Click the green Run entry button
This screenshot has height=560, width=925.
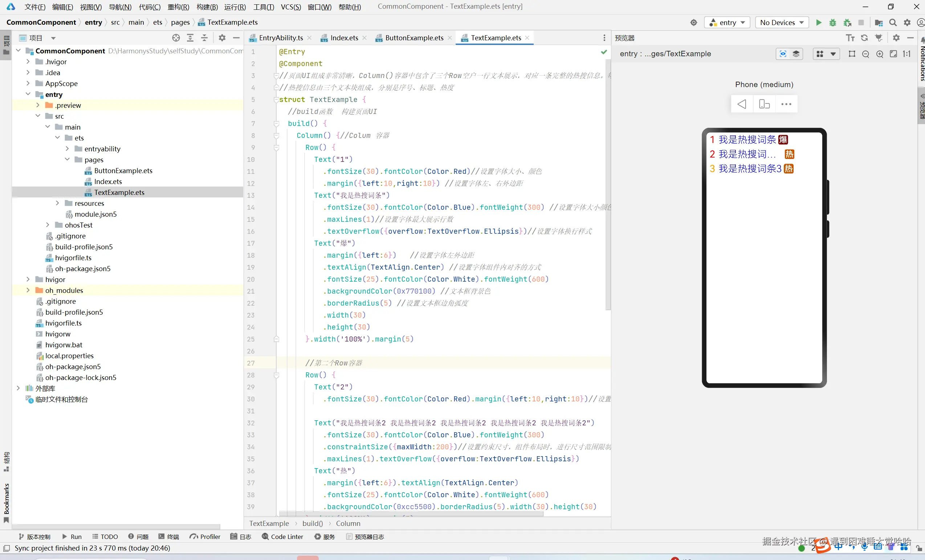pos(818,23)
